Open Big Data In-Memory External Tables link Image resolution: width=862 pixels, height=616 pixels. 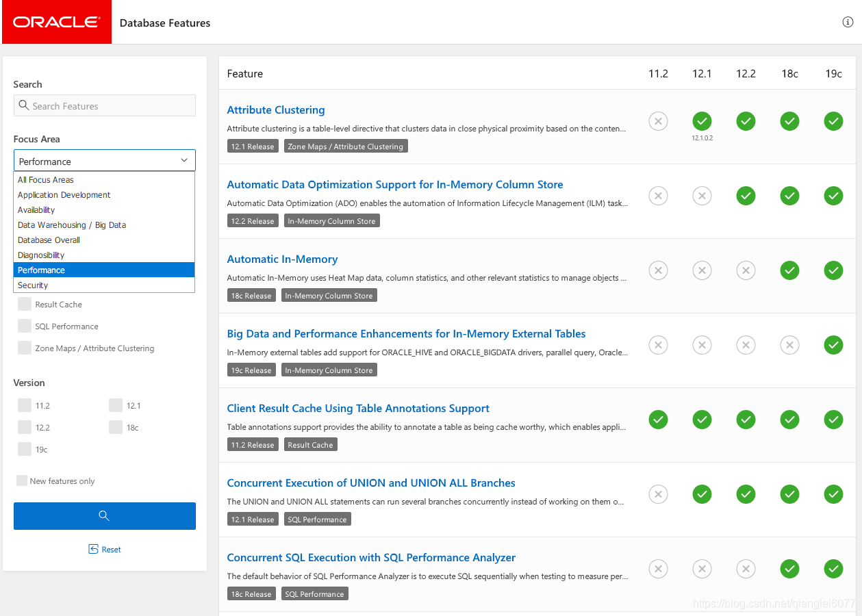(x=406, y=334)
